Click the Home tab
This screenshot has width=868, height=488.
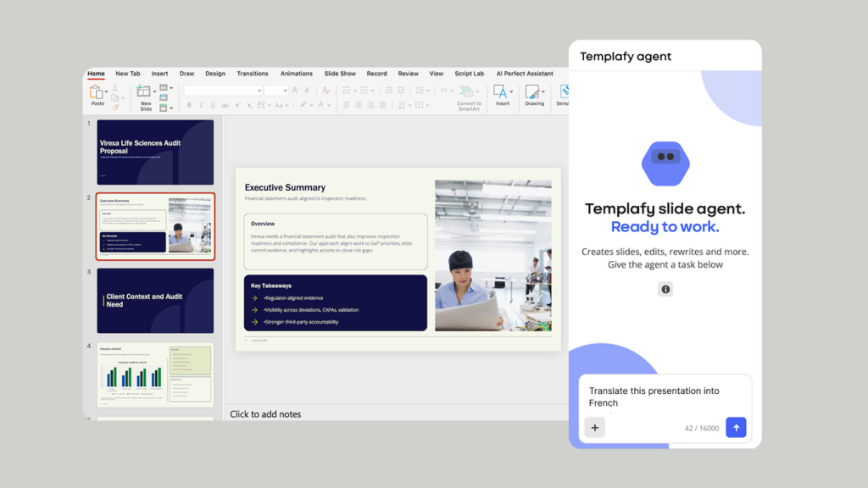(x=96, y=74)
